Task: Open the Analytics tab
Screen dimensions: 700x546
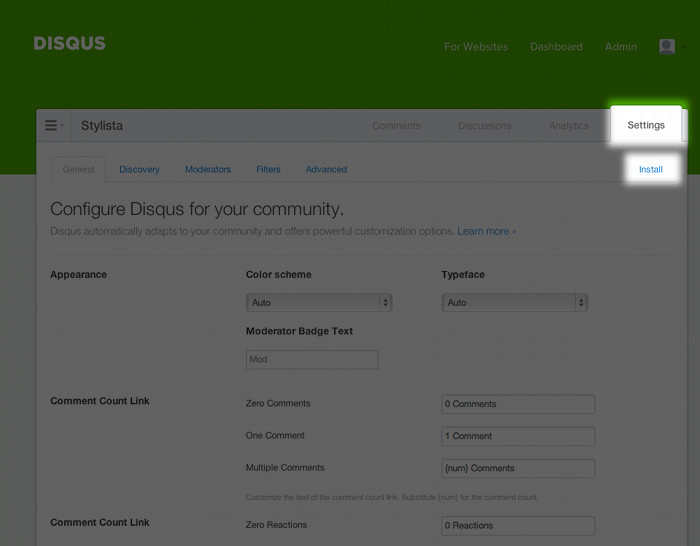Action: pyautogui.click(x=569, y=126)
